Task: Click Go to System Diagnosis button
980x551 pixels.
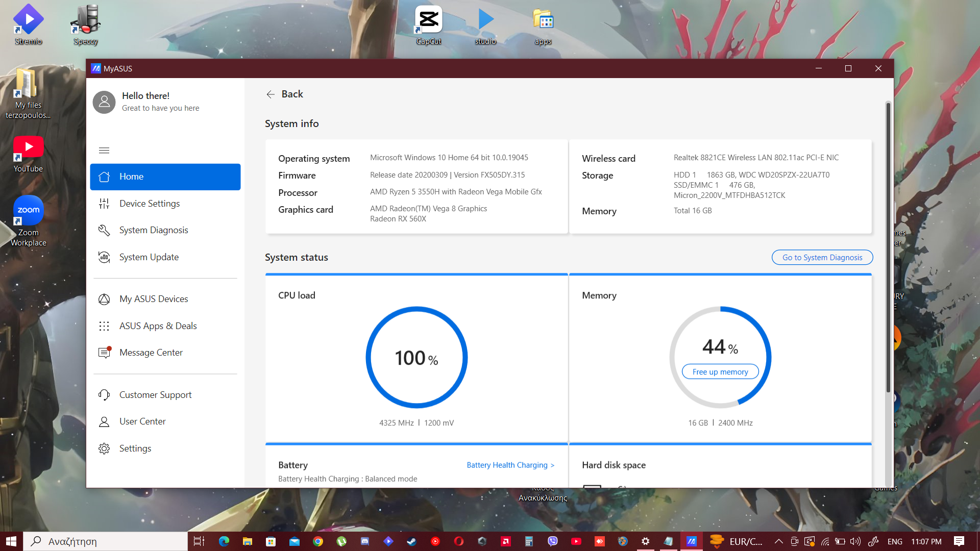Action: [x=822, y=258]
